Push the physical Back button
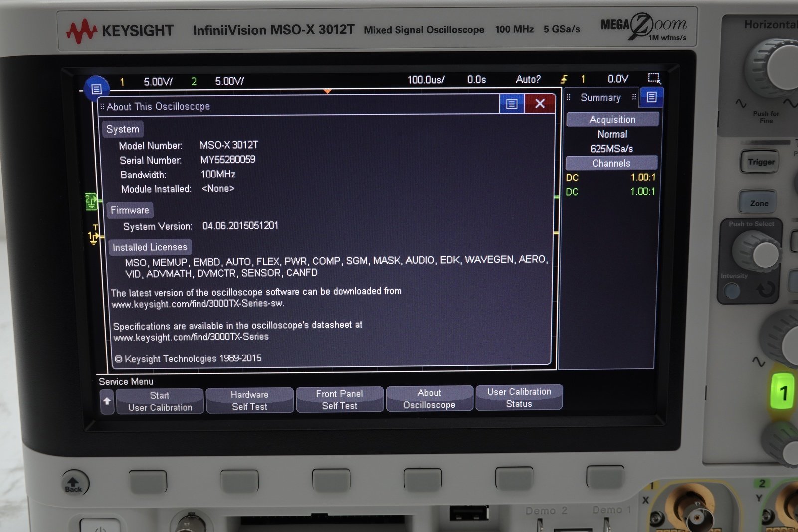798x532 pixels. tap(74, 484)
